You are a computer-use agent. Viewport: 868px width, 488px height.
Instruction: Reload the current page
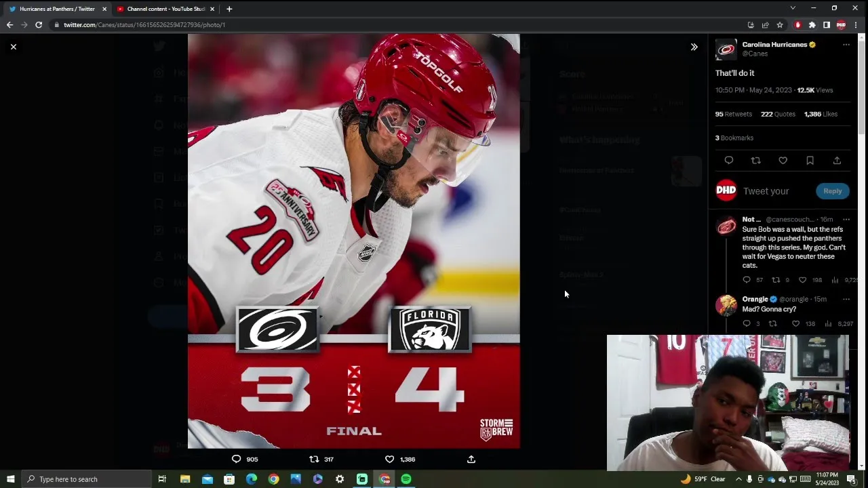click(x=39, y=24)
